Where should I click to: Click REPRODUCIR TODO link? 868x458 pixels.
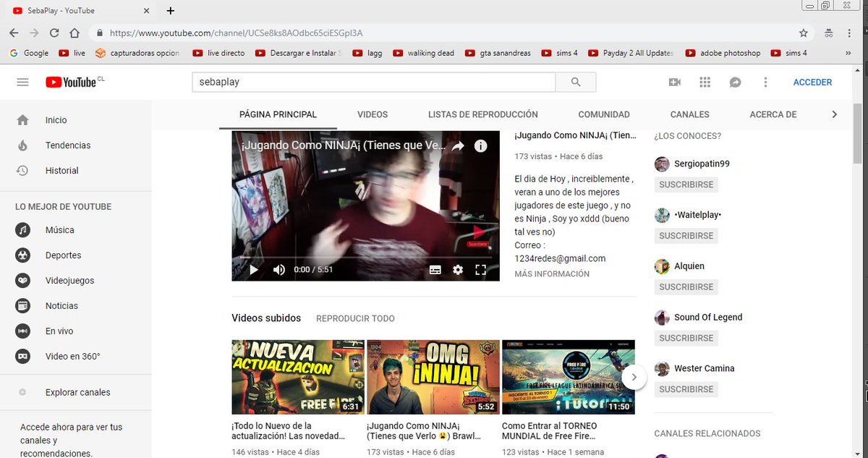click(x=355, y=318)
